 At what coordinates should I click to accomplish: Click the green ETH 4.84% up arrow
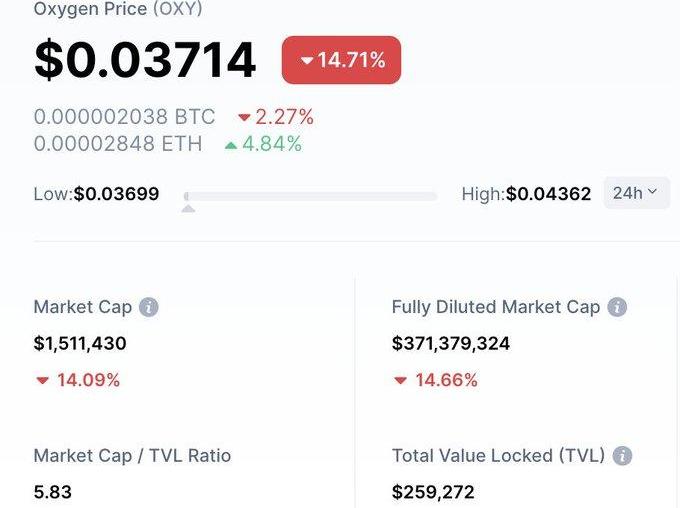[x=231, y=145]
